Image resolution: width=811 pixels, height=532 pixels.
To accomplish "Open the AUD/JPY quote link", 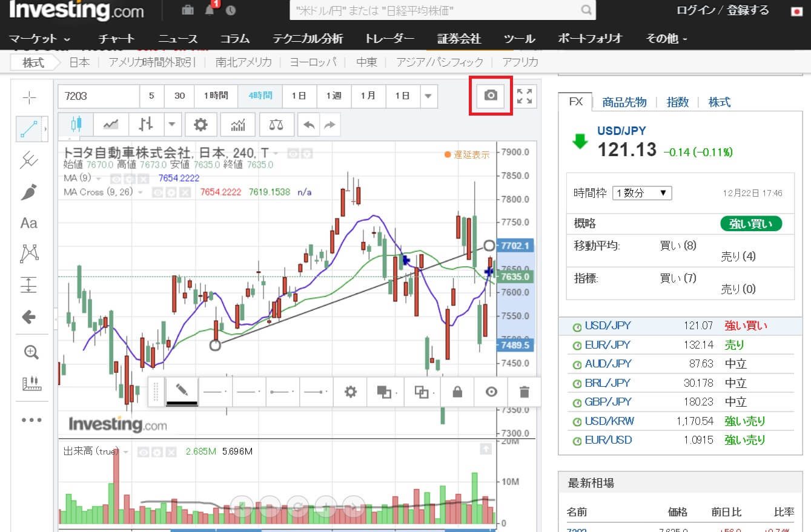I will [x=608, y=364].
